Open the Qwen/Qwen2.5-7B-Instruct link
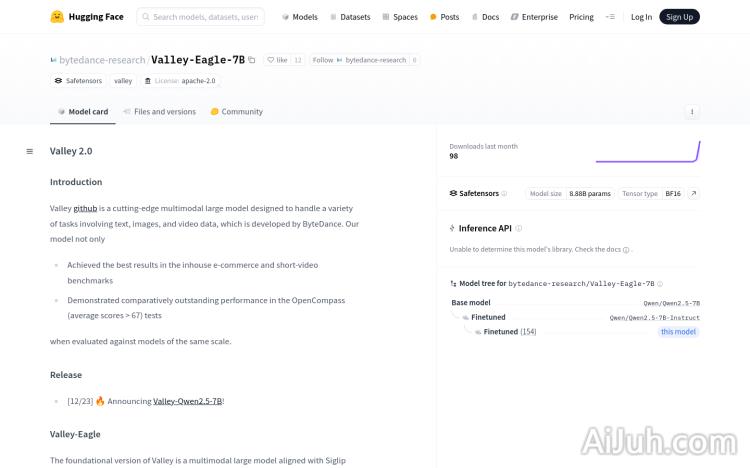 pyautogui.click(x=654, y=318)
